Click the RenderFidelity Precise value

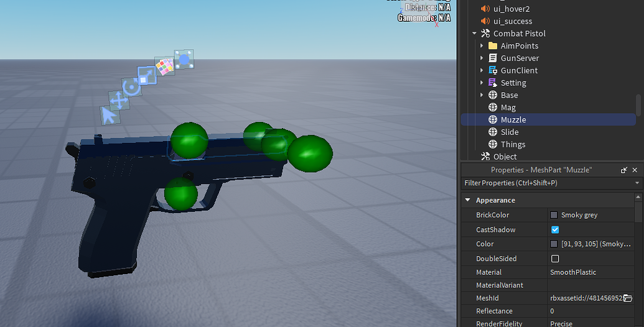561,324
